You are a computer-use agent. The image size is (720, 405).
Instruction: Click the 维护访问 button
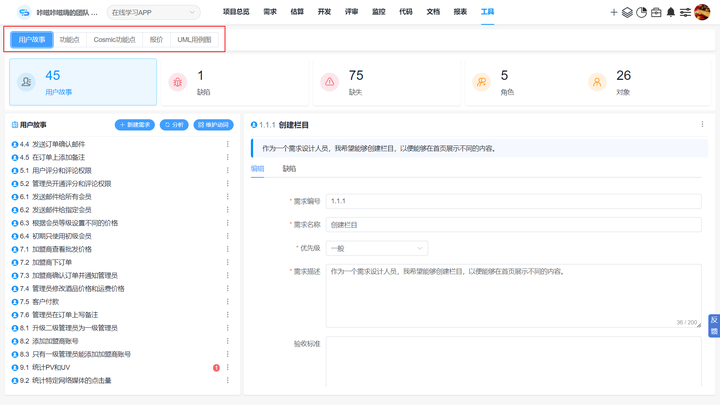point(213,125)
